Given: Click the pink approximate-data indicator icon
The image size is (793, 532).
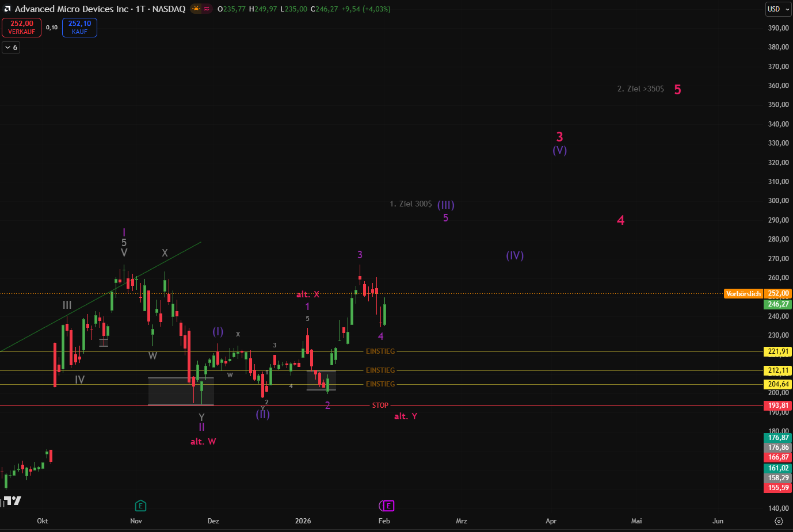Looking at the screenshot, I should 207,9.
